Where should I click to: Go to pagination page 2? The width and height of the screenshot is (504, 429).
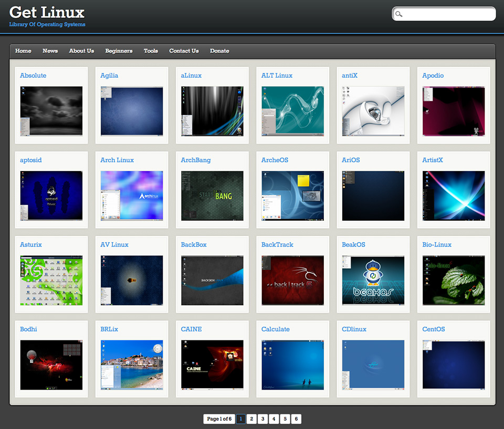coord(251,419)
